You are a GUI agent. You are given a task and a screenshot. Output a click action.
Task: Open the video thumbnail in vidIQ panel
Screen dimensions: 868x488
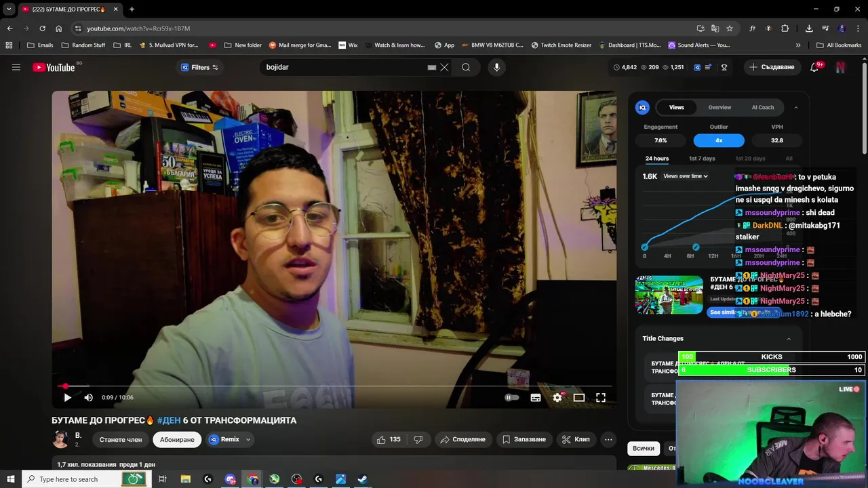pos(669,295)
